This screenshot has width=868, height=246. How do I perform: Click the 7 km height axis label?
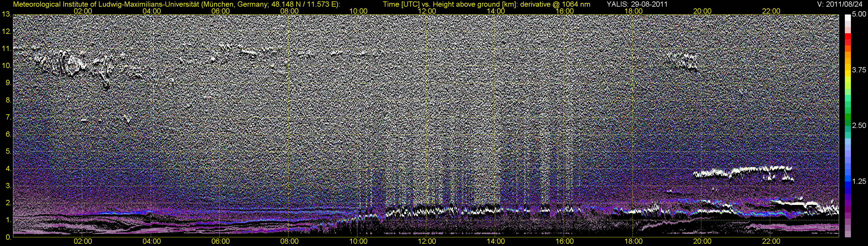[x=8, y=117]
